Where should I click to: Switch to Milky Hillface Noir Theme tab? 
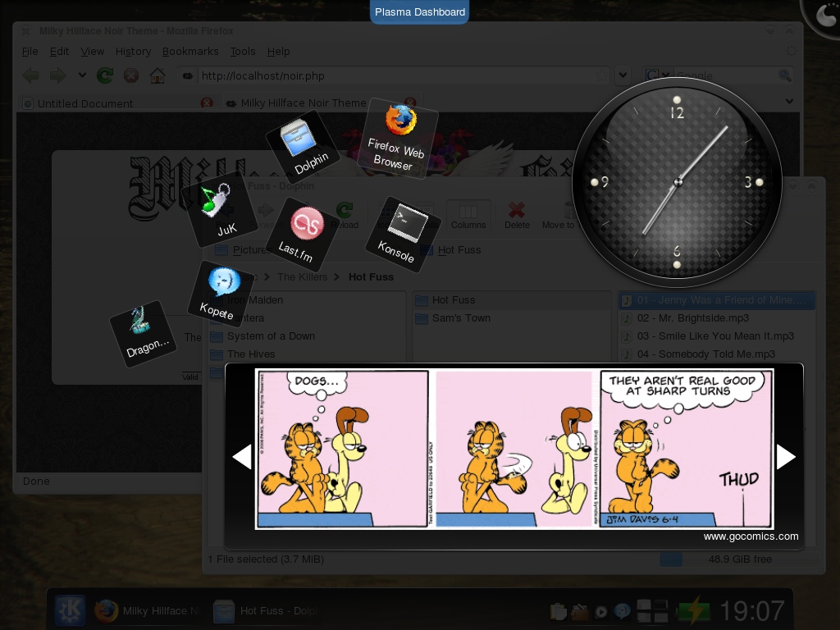pyautogui.click(x=322, y=103)
